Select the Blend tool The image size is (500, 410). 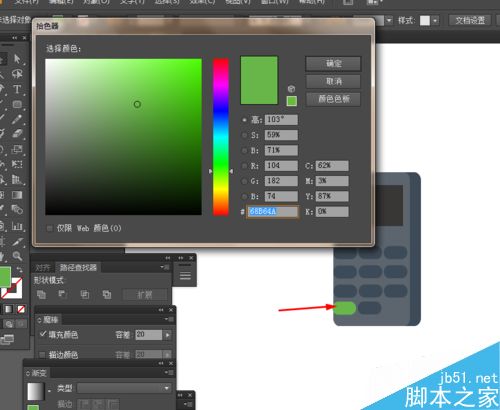(x=17, y=210)
